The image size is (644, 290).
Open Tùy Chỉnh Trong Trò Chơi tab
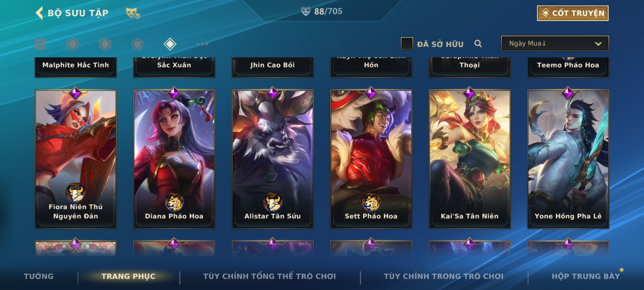(444, 276)
